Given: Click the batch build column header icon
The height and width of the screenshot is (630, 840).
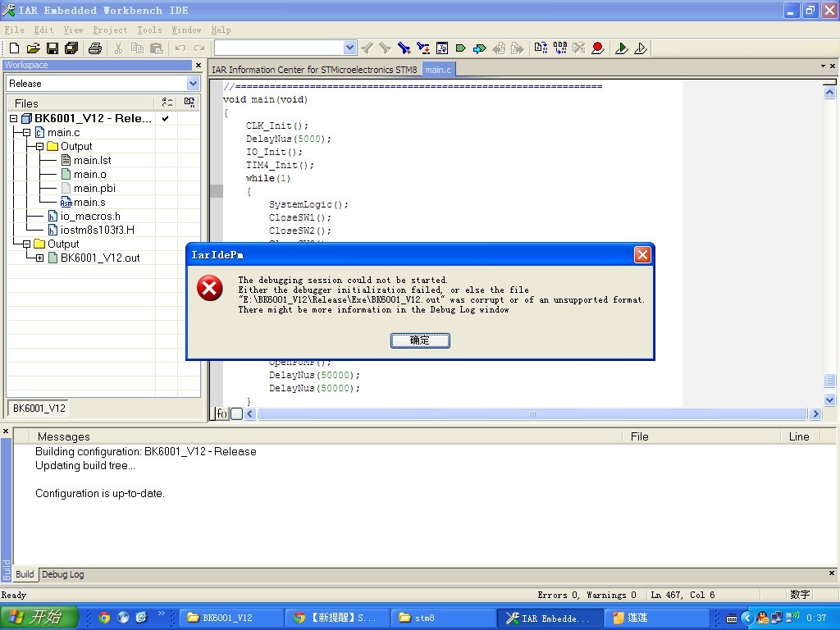Looking at the screenshot, I should pos(189,103).
